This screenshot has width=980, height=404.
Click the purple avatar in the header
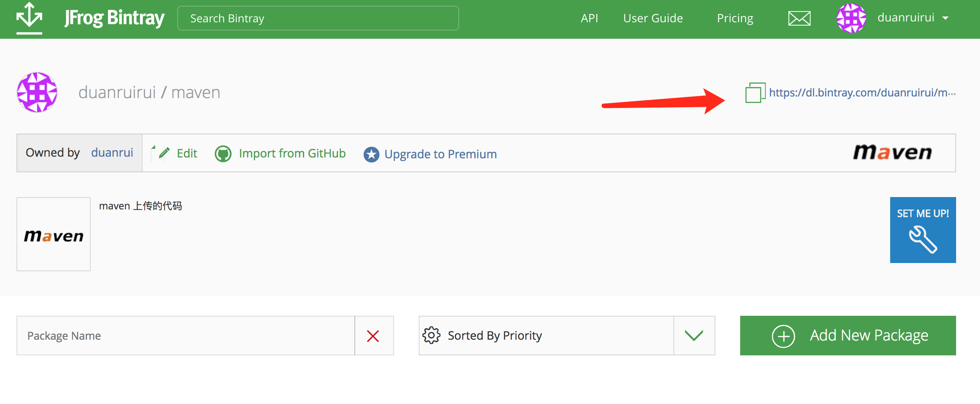coord(851,18)
